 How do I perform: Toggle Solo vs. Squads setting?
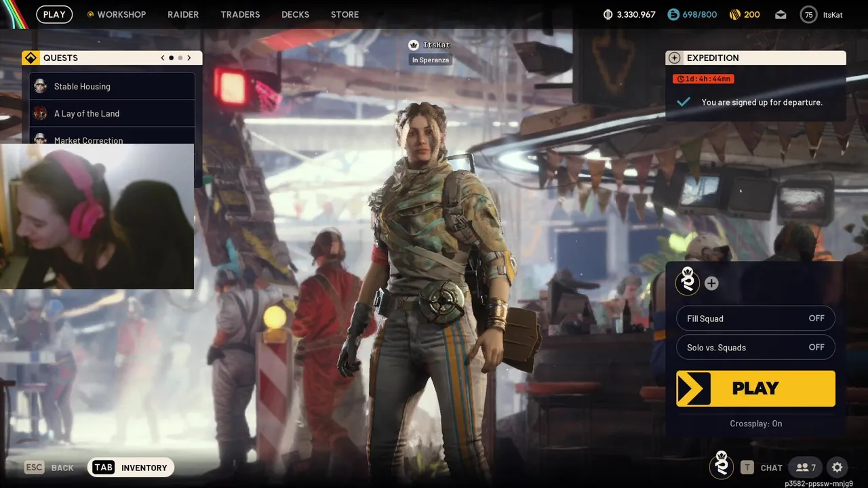pyautogui.click(x=755, y=347)
